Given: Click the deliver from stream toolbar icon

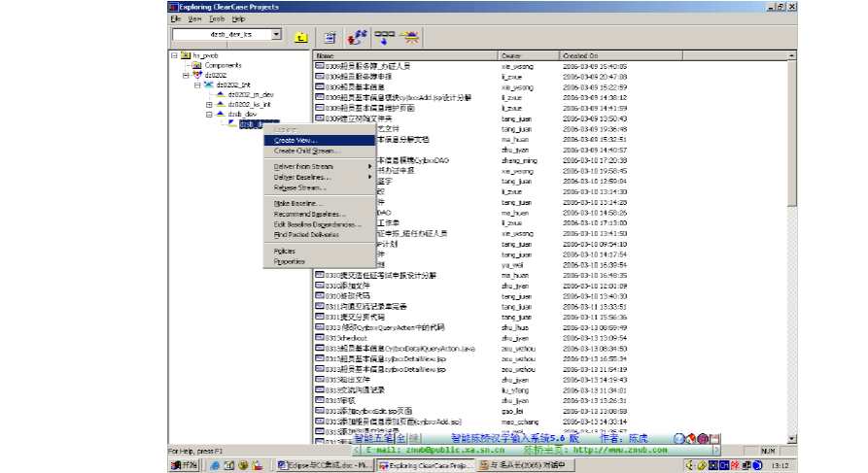Looking at the screenshot, I should tap(385, 37).
